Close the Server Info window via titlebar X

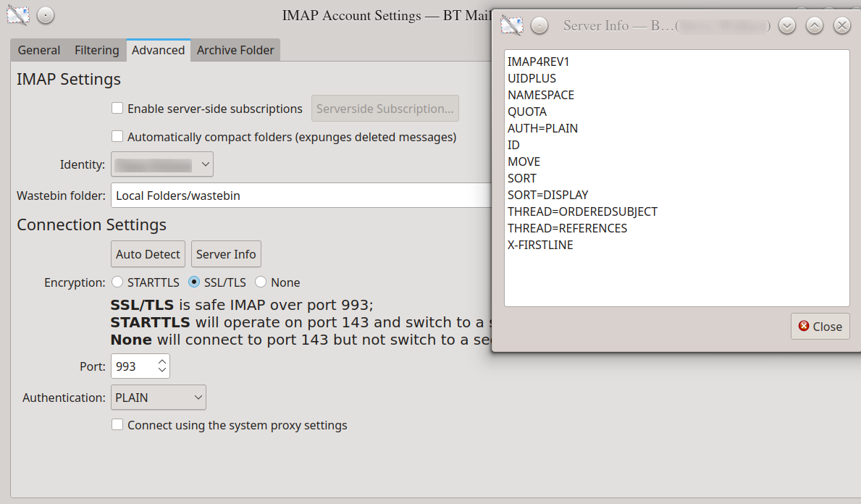click(x=841, y=25)
